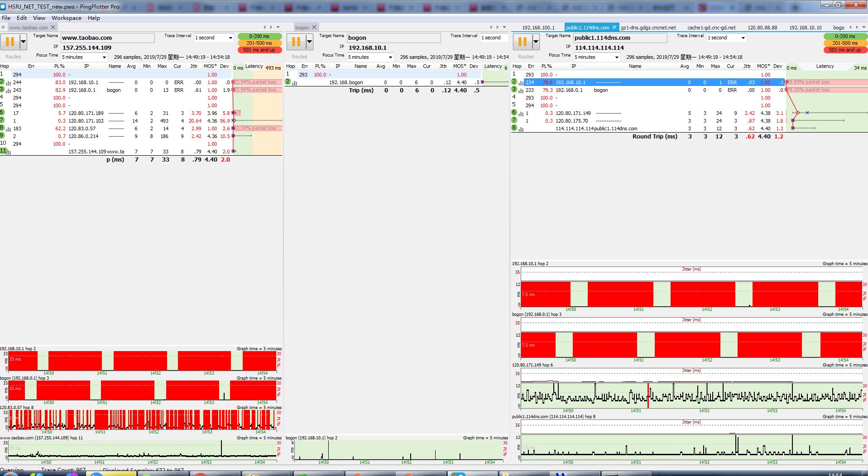Pause tracing for www.taobao.com
868x476 pixels.
pos(10,42)
